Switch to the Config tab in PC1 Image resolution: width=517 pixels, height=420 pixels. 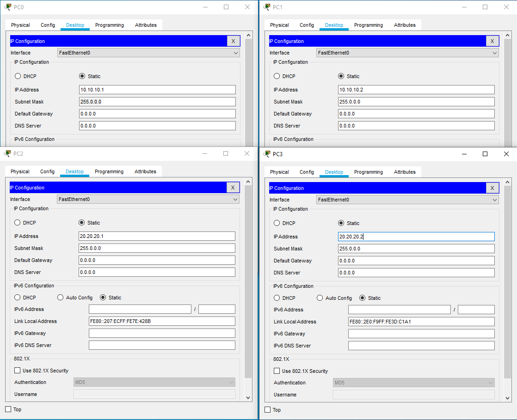(x=307, y=25)
